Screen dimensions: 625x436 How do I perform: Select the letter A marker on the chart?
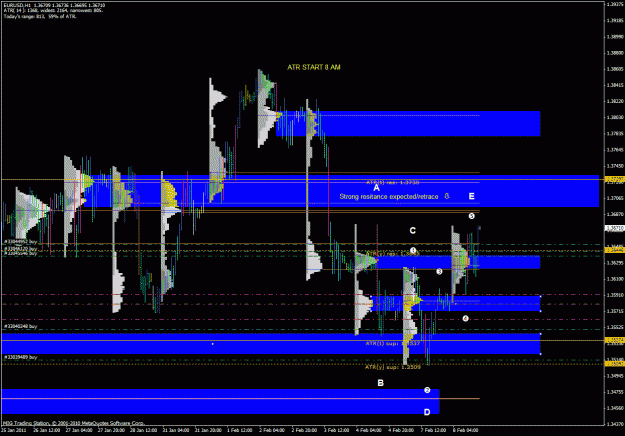376,188
